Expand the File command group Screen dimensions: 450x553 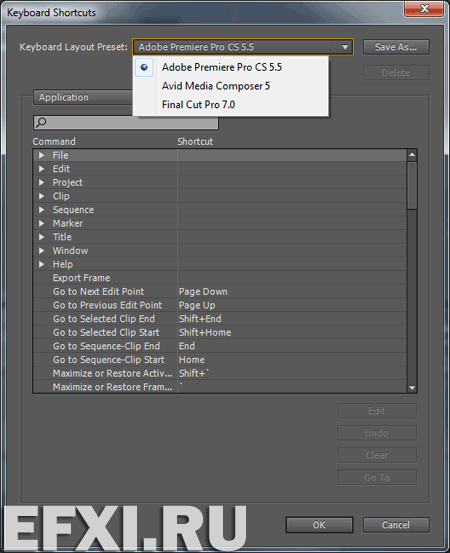[x=42, y=155]
